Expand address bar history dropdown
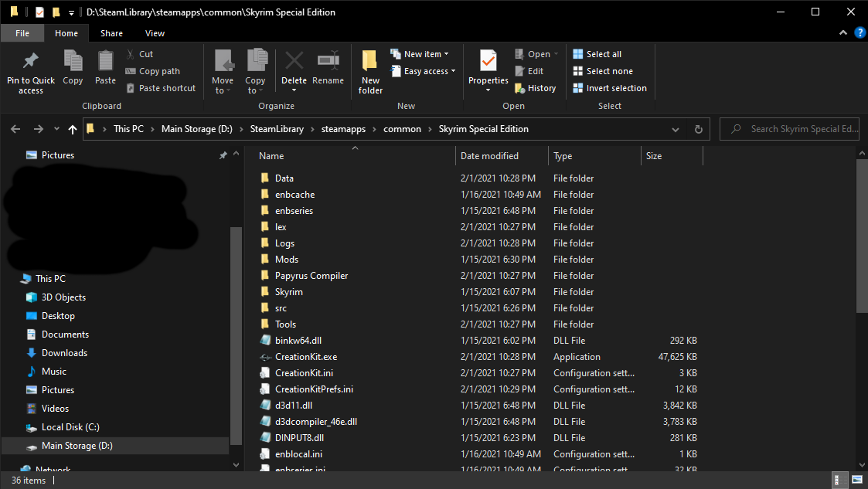Viewport: 868px width, 489px height. [x=676, y=130]
